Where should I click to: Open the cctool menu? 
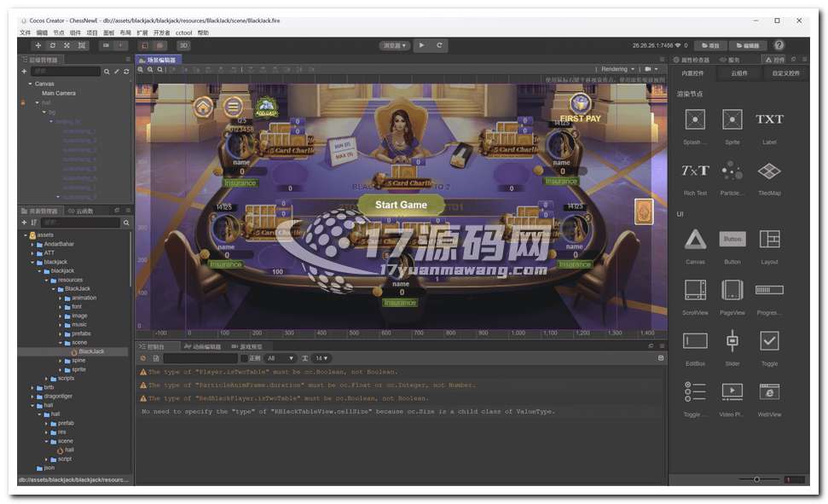point(184,32)
